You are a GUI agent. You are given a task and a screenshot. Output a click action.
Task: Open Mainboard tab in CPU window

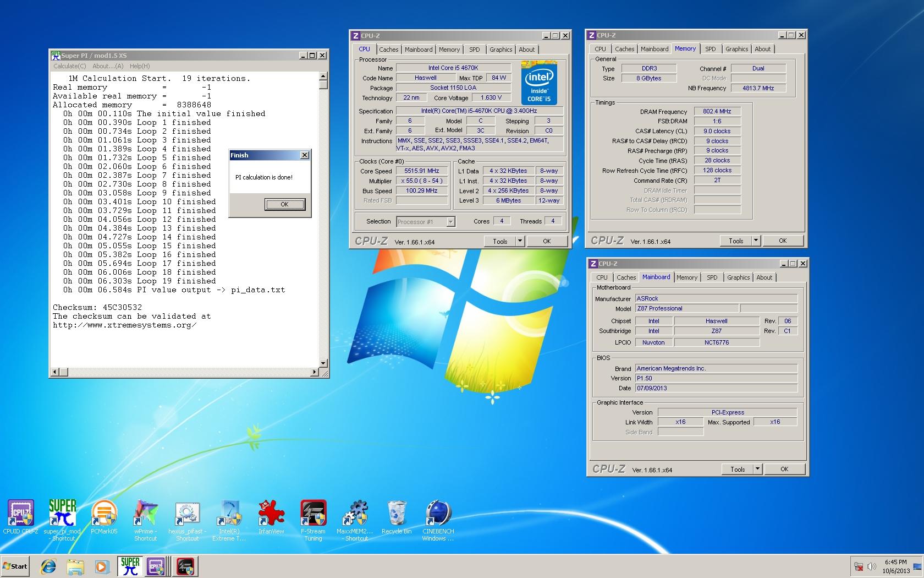(x=419, y=50)
